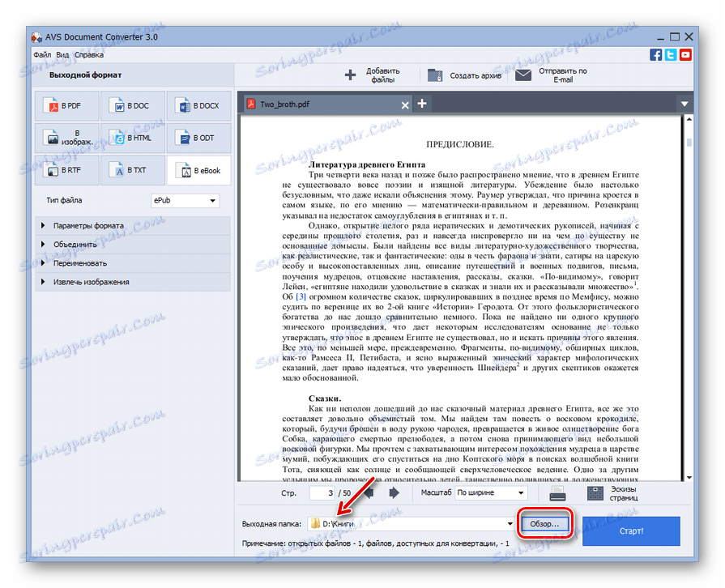725x588 pixels.
Task: Open the Twitter link icon
Action: click(x=671, y=54)
